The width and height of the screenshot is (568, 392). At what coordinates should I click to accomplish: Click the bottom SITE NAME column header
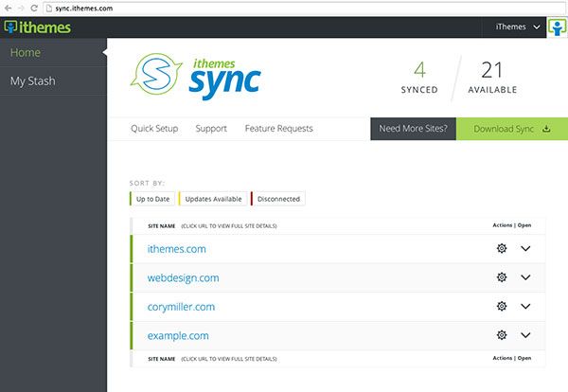(162, 359)
